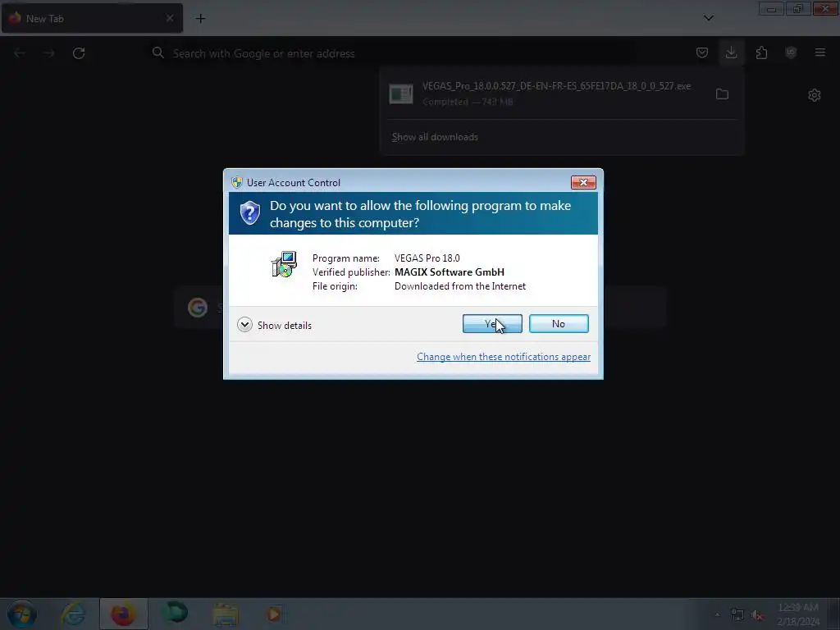Click Yes in User Account Control dialog
Viewport: 840px width, 630px height.
[492, 323]
